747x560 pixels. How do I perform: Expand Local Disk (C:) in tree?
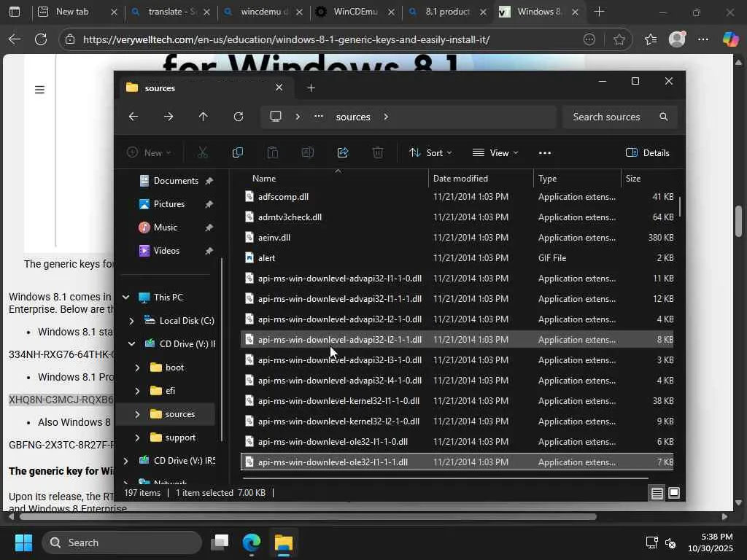131,321
